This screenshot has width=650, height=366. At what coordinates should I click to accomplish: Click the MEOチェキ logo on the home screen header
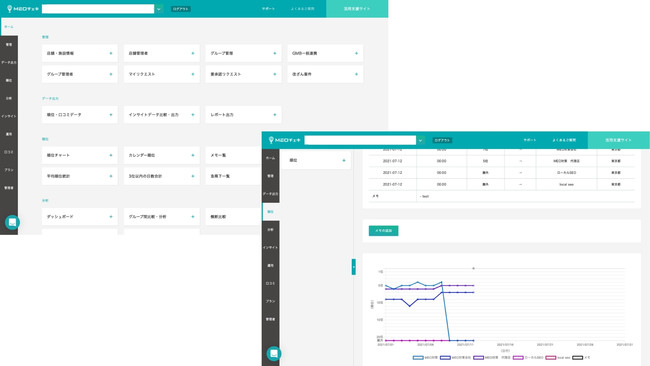coord(23,9)
